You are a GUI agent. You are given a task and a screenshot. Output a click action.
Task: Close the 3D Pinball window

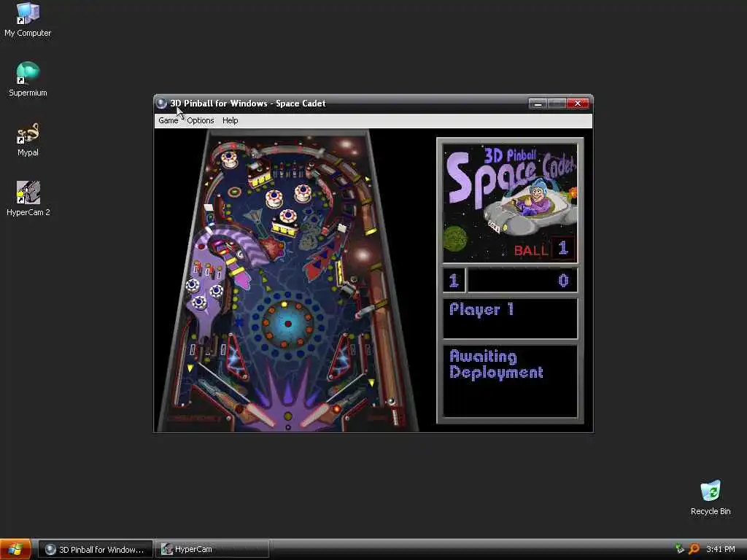tap(578, 104)
